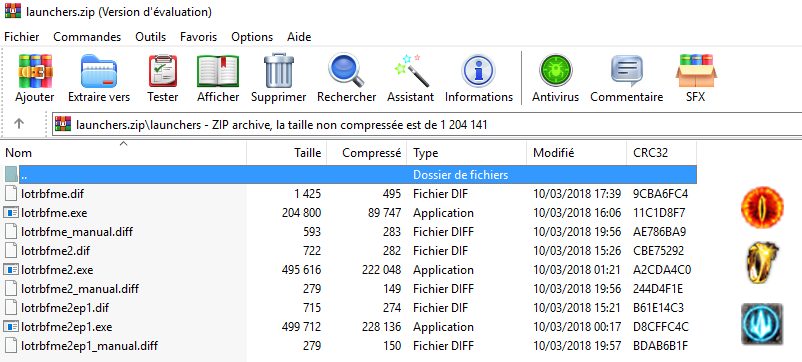Sort by the Modifié column header
Viewport: 802px width, 362px height.
coord(576,153)
